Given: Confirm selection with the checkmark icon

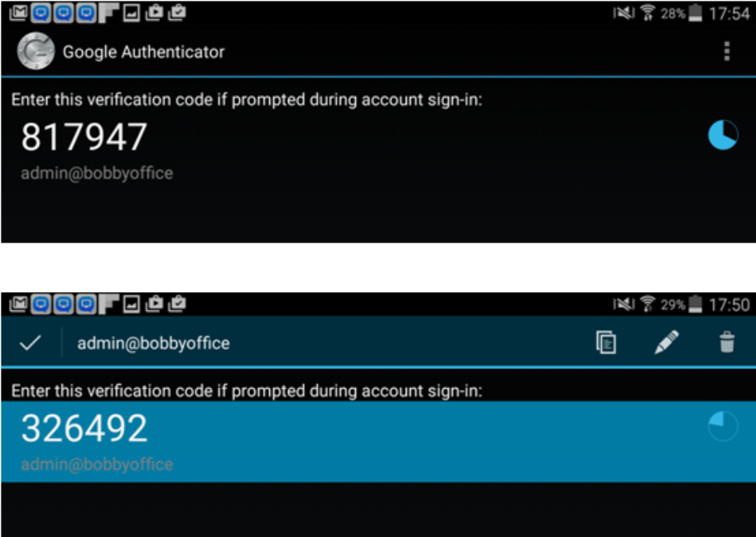Looking at the screenshot, I should [30, 343].
